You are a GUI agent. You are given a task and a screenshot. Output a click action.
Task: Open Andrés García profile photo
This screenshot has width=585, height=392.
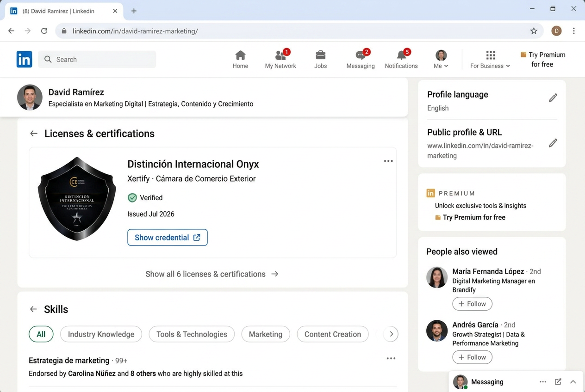(437, 331)
